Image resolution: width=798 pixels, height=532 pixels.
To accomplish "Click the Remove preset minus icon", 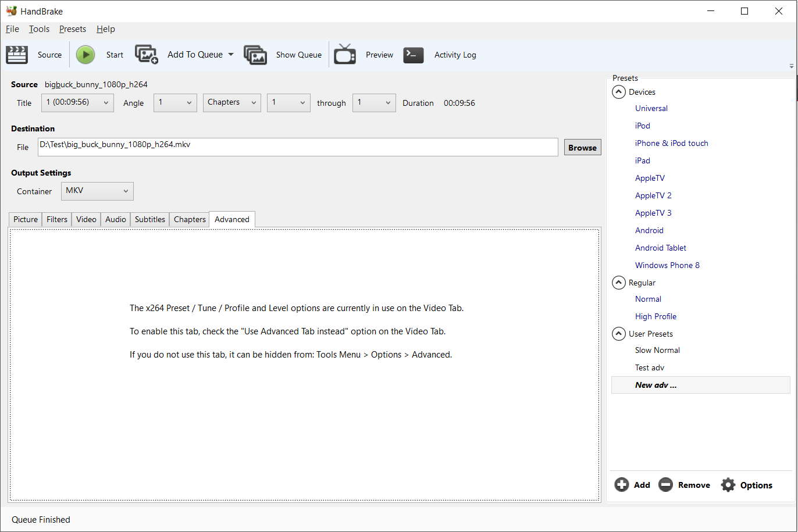I will click(665, 485).
